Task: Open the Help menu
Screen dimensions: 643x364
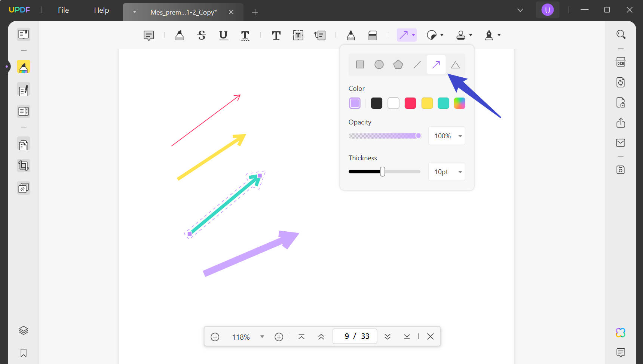Action: tap(101, 10)
